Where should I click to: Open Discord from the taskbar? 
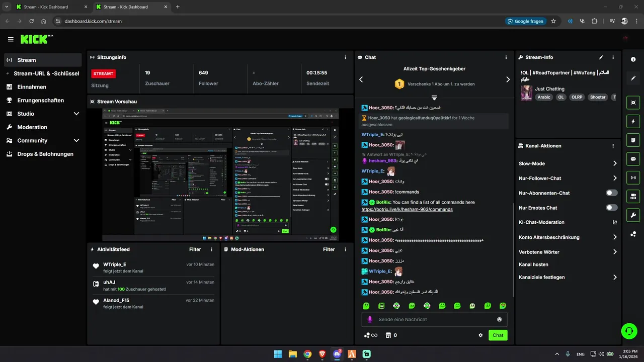pyautogui.click(x=337, y=354)
